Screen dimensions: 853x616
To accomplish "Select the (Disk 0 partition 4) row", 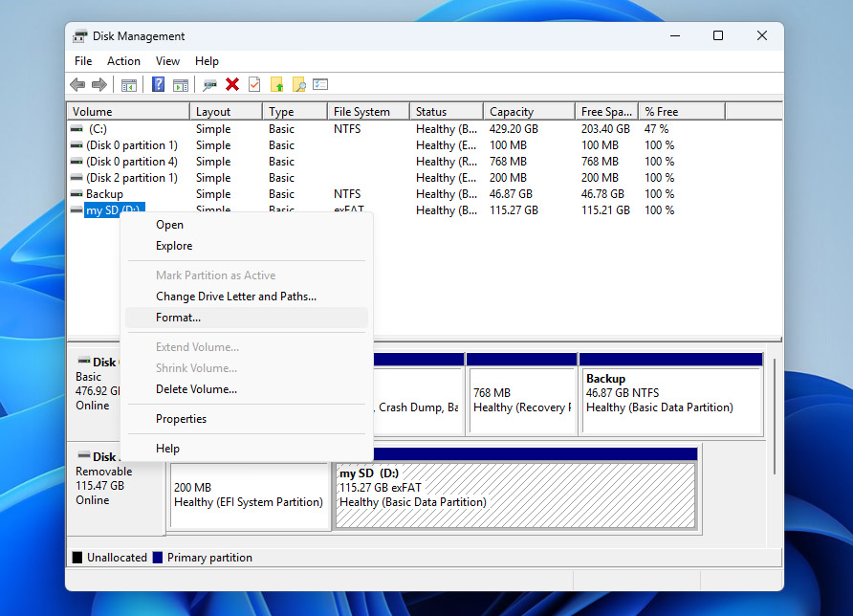I will 425,162.
